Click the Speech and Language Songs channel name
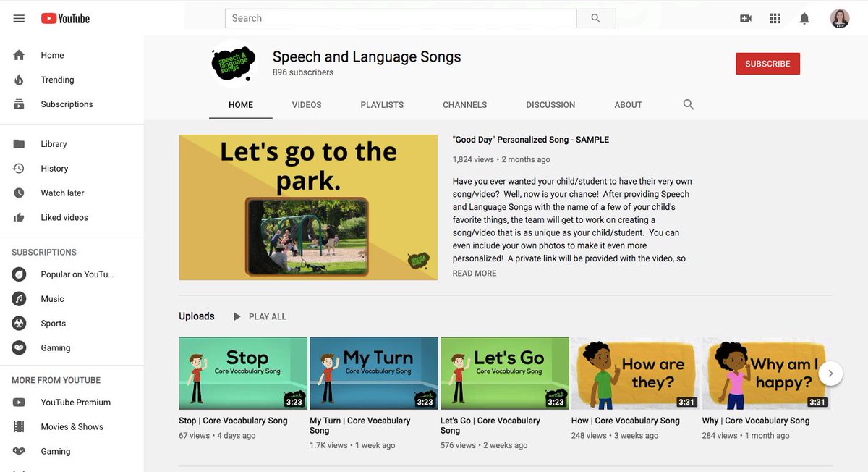This screenshot has height=472, width=868. coord(367,56)
